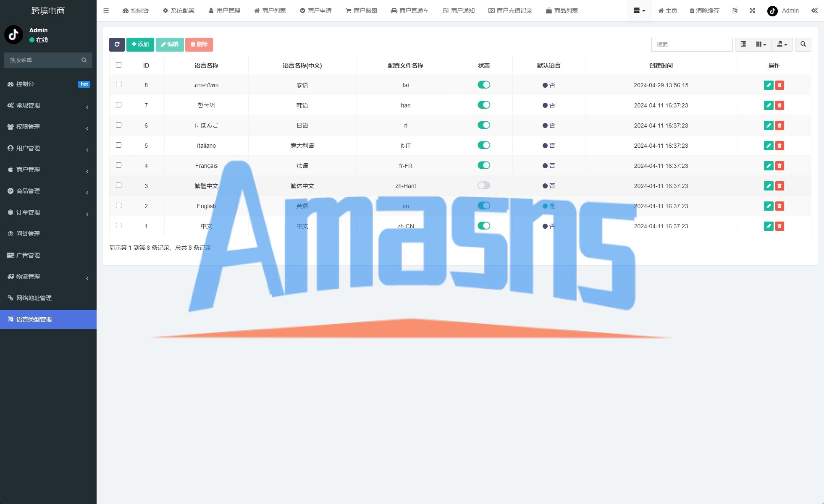The height and width of the screenshot is (504, 824).
Task: Toggle status switch for tai language
Action: click(x=484, y=85)
